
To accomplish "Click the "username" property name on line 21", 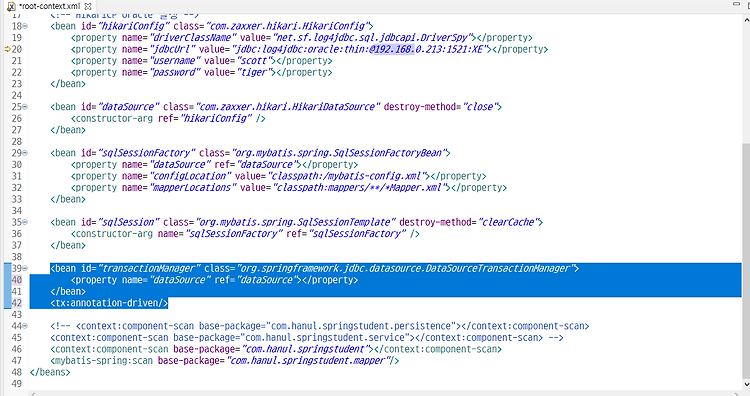I will (x=175, y=61).
